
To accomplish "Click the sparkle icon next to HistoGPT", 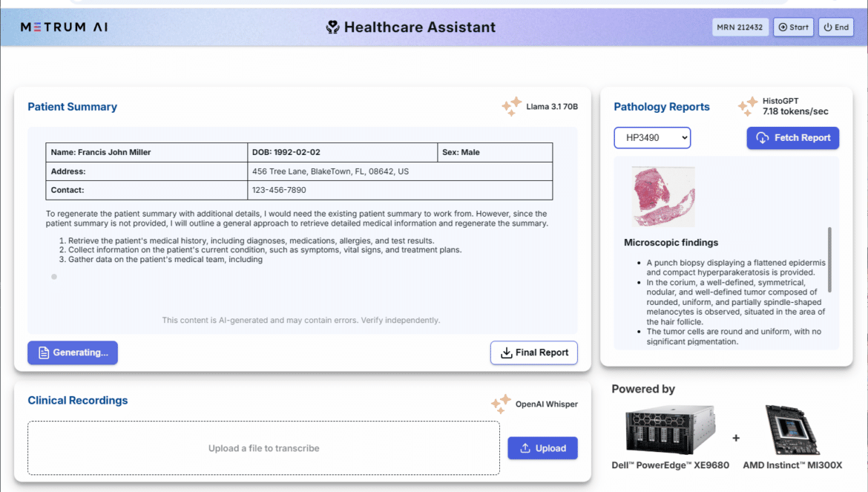I will 748,106.
